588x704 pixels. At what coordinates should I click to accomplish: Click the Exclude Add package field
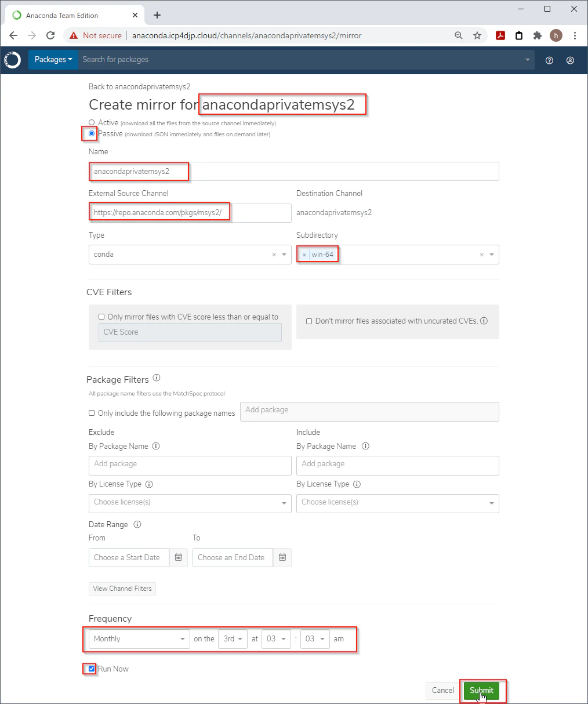point(190,465)
